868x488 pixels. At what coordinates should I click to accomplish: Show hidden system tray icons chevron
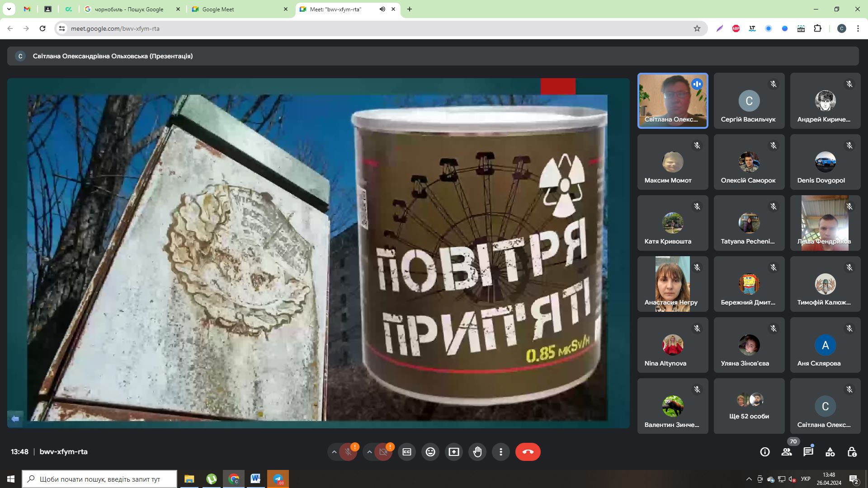(x=749, y=479)
